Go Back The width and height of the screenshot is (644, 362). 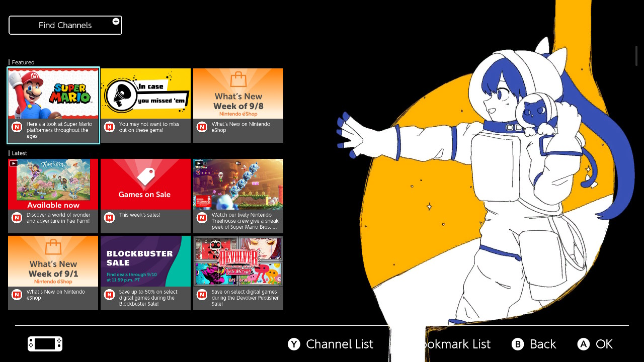[543, 344]
